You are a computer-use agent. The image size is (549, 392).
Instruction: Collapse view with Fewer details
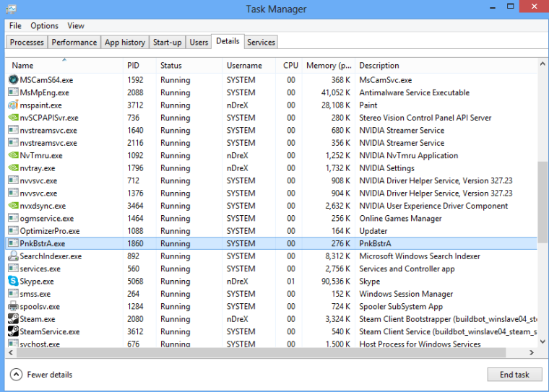42,375
